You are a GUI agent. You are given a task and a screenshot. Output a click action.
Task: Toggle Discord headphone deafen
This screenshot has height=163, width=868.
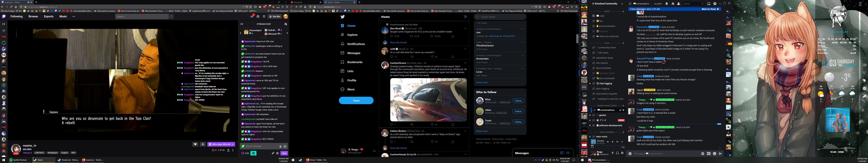click(x=617, y=153)
